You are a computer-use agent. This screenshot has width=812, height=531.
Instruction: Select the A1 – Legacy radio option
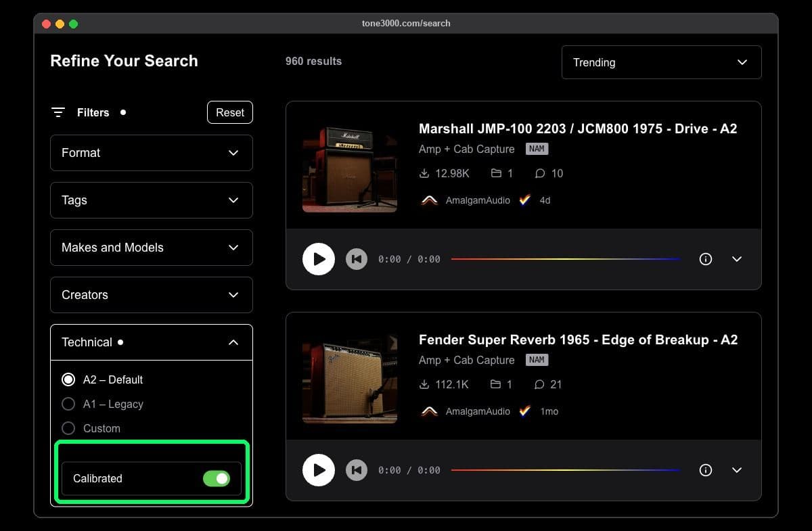pyautogui.click(x=68, y=404)
